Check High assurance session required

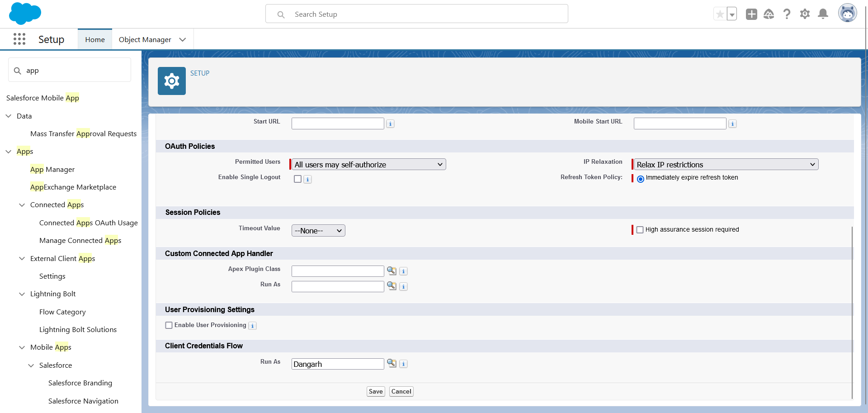tap(640, 230)
